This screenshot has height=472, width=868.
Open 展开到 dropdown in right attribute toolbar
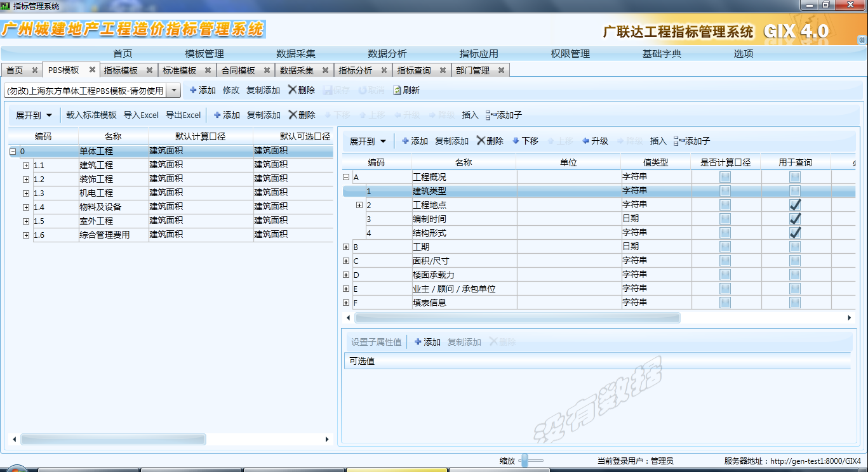pos(368,141)
